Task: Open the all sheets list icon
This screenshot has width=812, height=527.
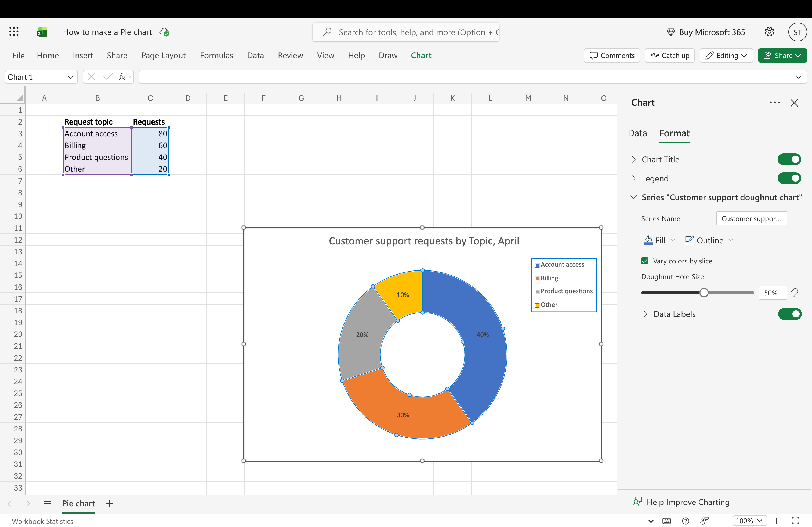Action: pos(48,503)
